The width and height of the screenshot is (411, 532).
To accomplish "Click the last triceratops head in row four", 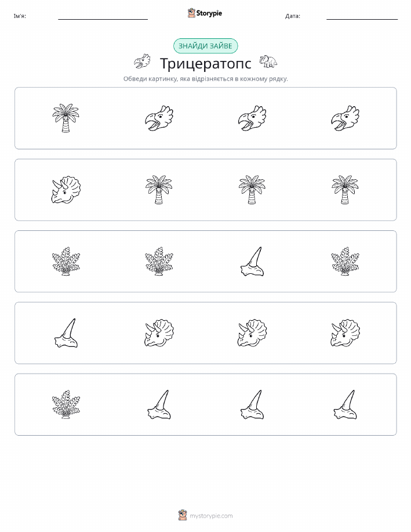I will [x=345, y=333].
